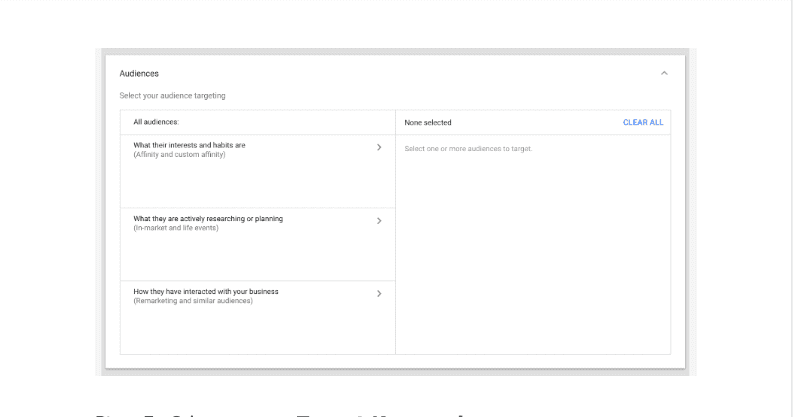This screenshot has height=417, width=793.
Task: Click the "Remarketing and similar audiences" subtitle
Action: point(193,301)
